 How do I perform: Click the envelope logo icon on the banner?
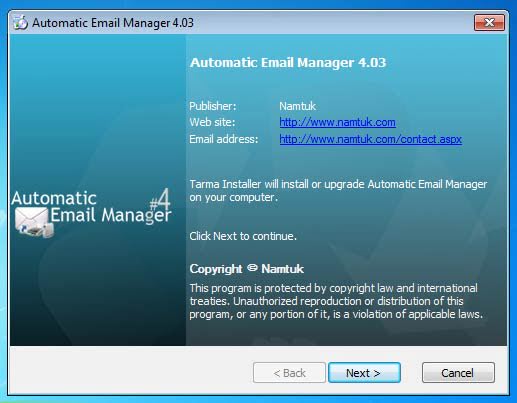pyautogui.click(x=33, y=222)
